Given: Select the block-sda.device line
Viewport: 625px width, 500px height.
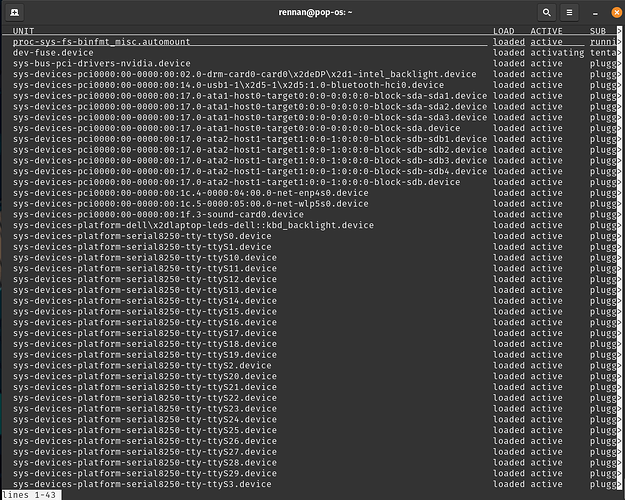Looking at the screenshot, I should tap(236, 128).
